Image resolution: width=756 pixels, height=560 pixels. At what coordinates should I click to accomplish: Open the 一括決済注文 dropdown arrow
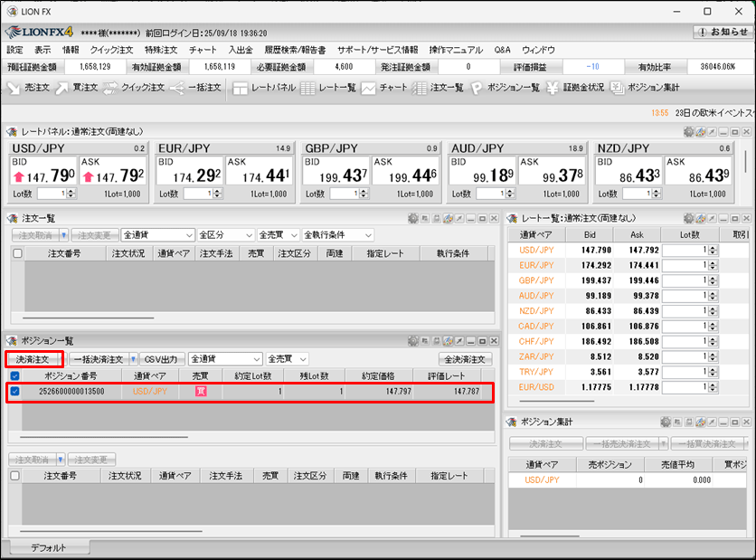pyautogui.click(x=133, y=359)
